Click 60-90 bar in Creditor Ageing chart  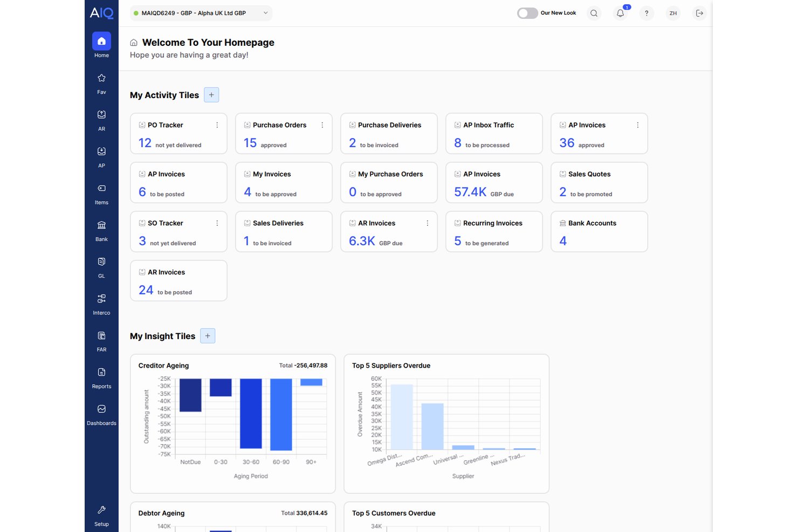(281, 414)
